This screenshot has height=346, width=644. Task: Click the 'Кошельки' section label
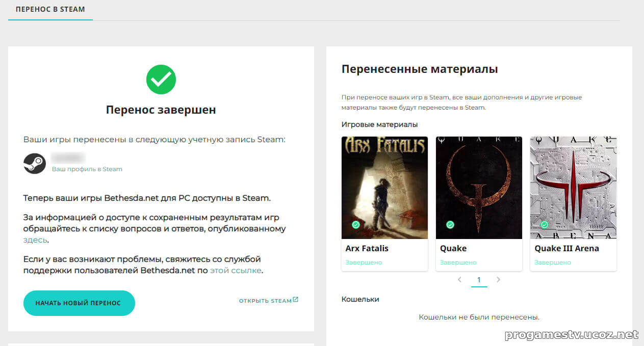pos(360,299)
